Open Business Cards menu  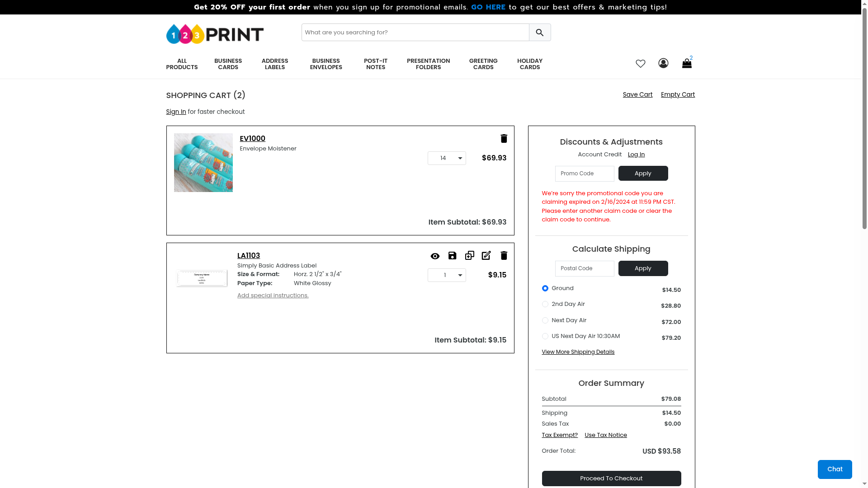point(228,64)
